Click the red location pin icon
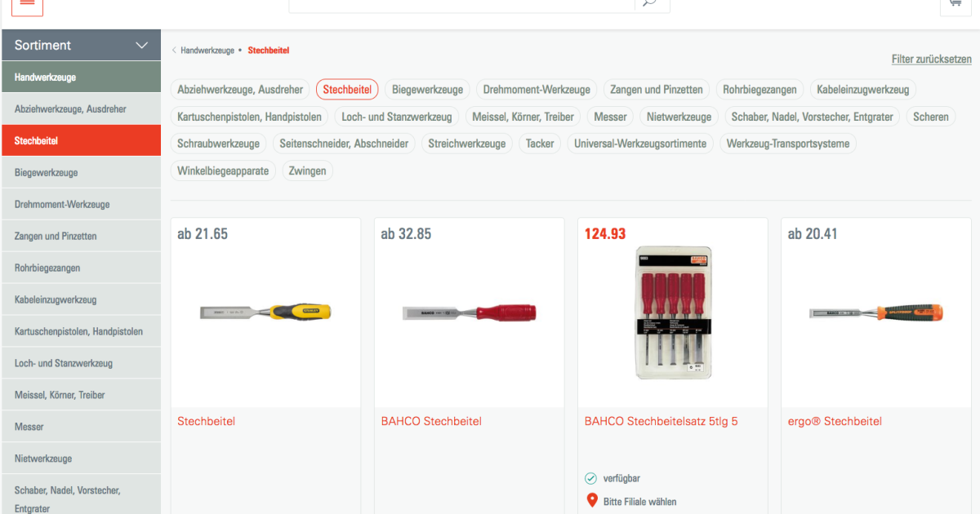The height and width of the screenshot is (514, 980). (x=592, y=501)
